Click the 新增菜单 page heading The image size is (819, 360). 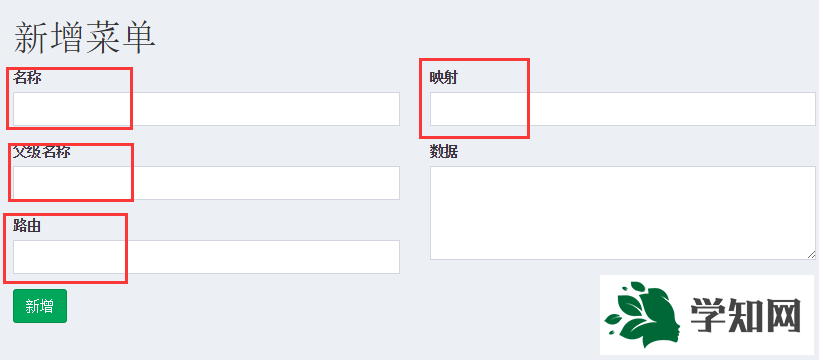(85, 39)
